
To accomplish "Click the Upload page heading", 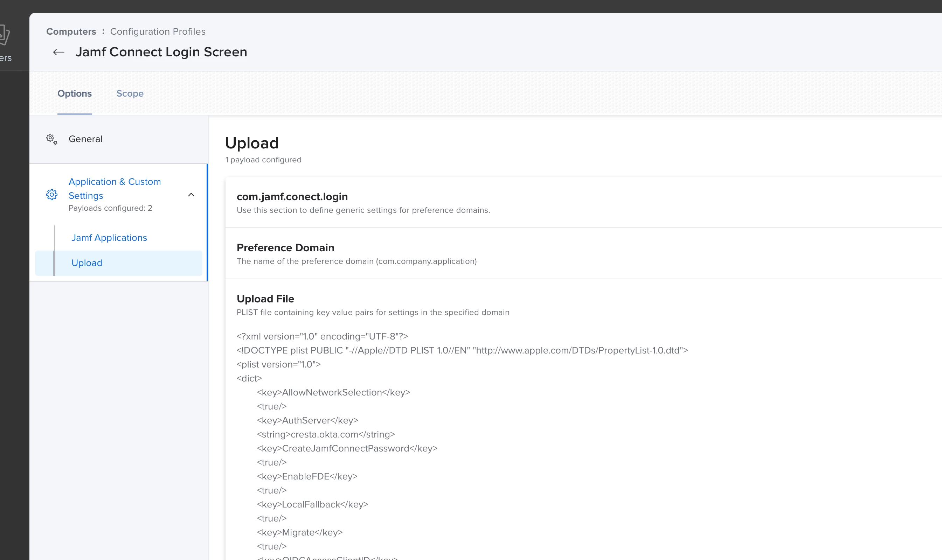I will (252, 143).
